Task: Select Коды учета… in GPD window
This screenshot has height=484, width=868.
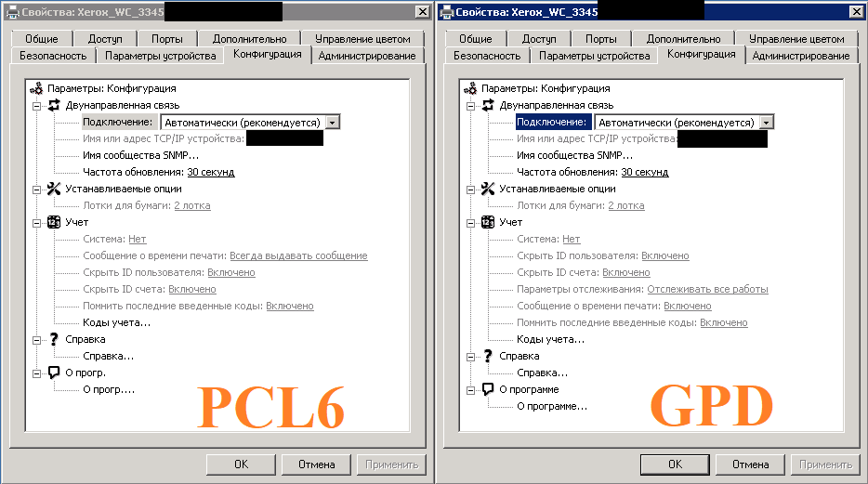Action: [550, 339]
